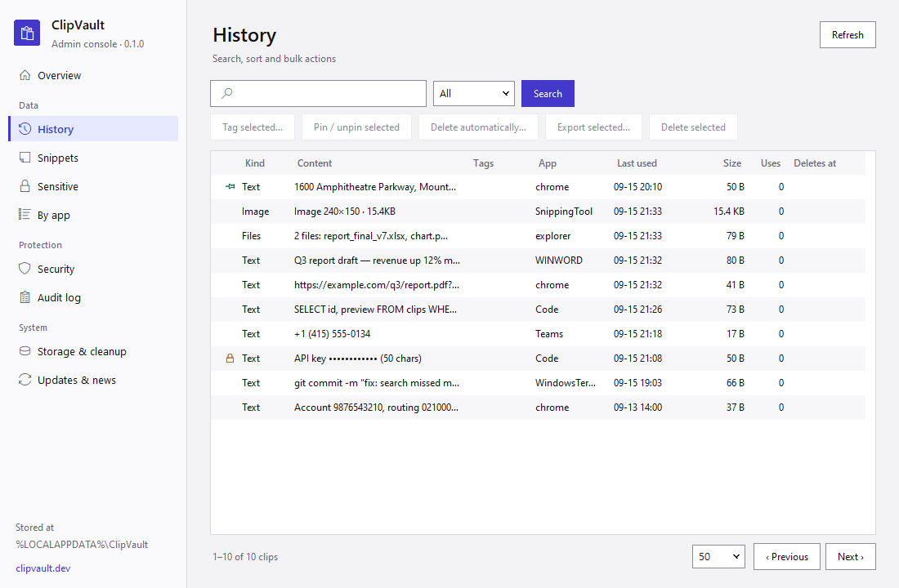Select By app in the sidebar
This screenshot has height=588, width=899.
[93, 215]
